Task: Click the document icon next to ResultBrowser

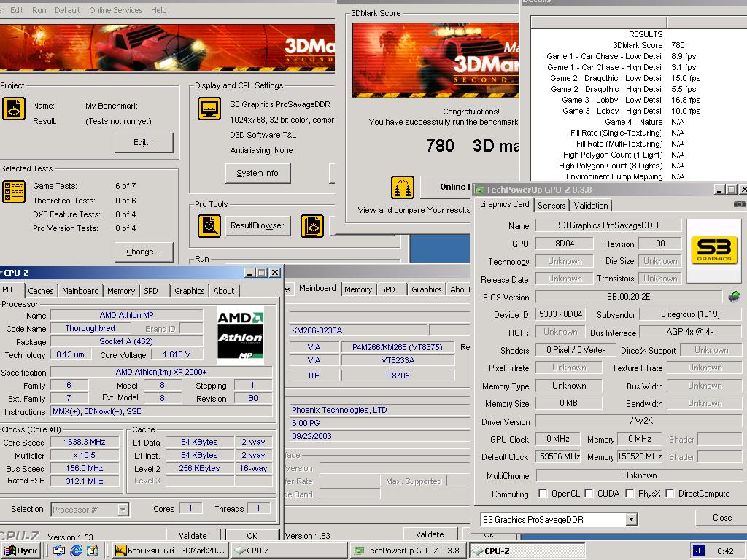Action: click(x=312, y=226)
